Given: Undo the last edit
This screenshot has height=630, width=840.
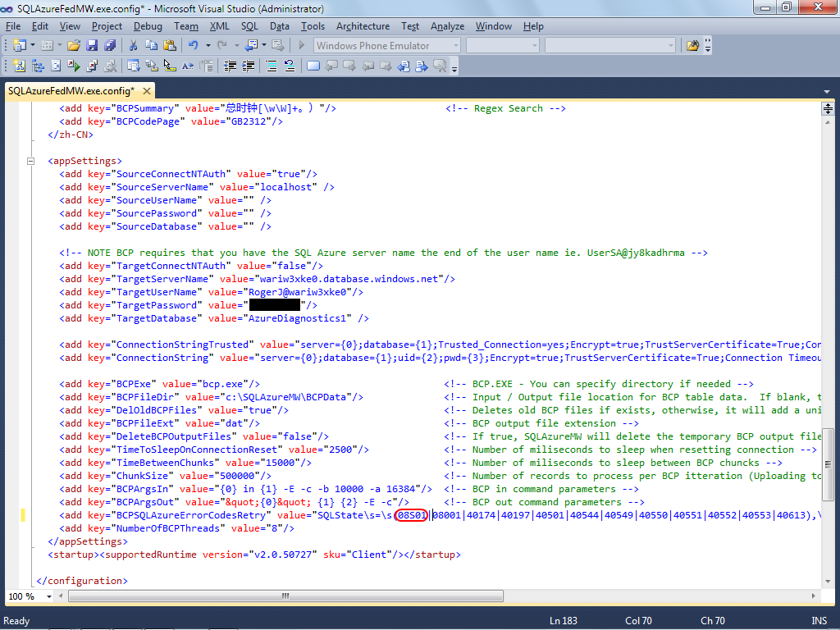Looking at the screenshot, I should (194, 46).
